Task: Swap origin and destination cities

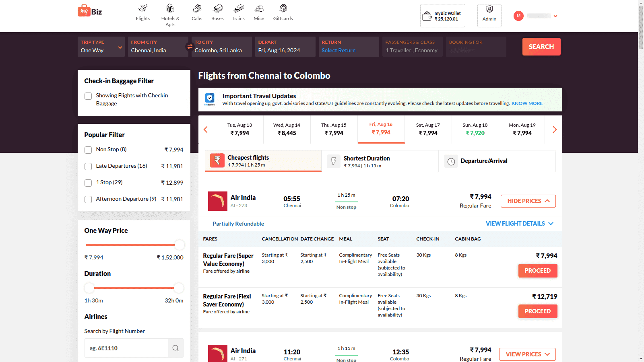Action: 189,46
